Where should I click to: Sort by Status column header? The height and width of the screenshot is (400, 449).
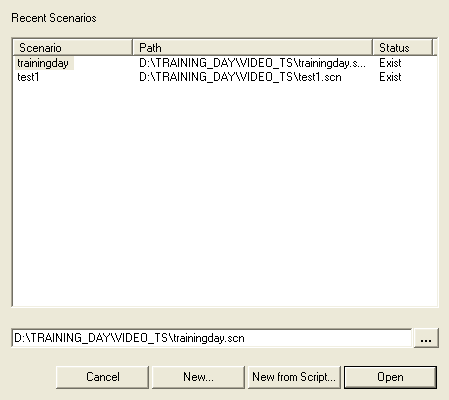point(402,48)
